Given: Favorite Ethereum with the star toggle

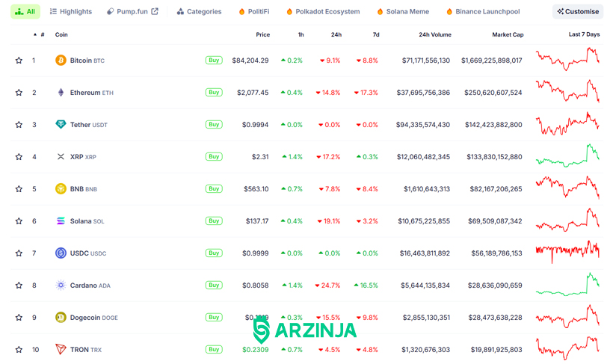Looking at the screenshot, I should (x=19, y=93).
